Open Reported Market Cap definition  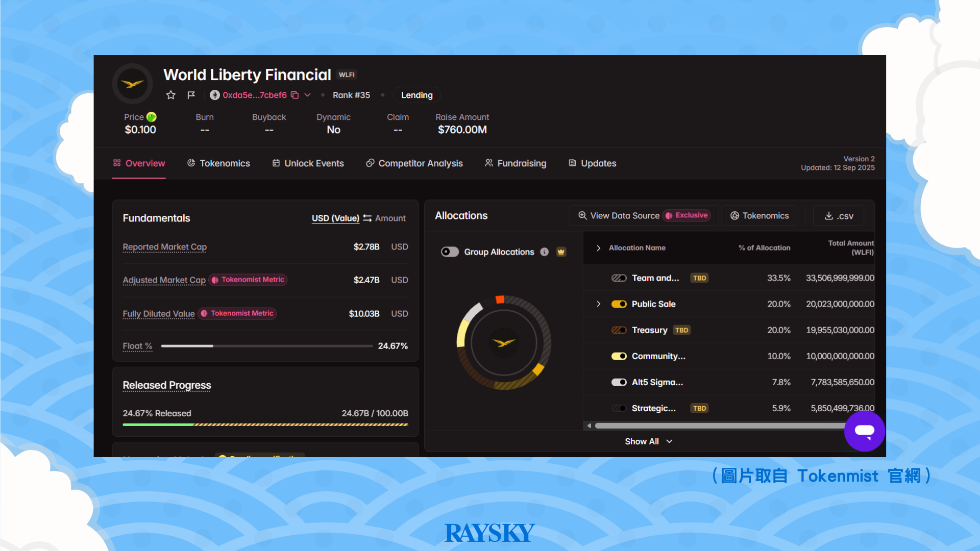point(164,247)
